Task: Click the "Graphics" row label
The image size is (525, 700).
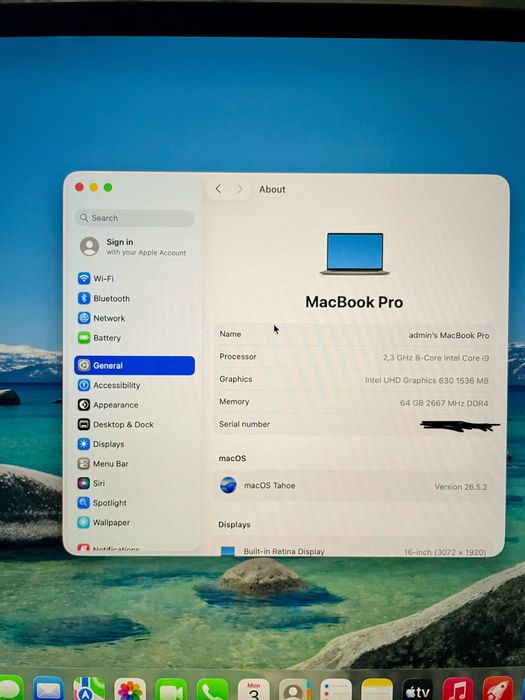Action: tap(236, 379)
